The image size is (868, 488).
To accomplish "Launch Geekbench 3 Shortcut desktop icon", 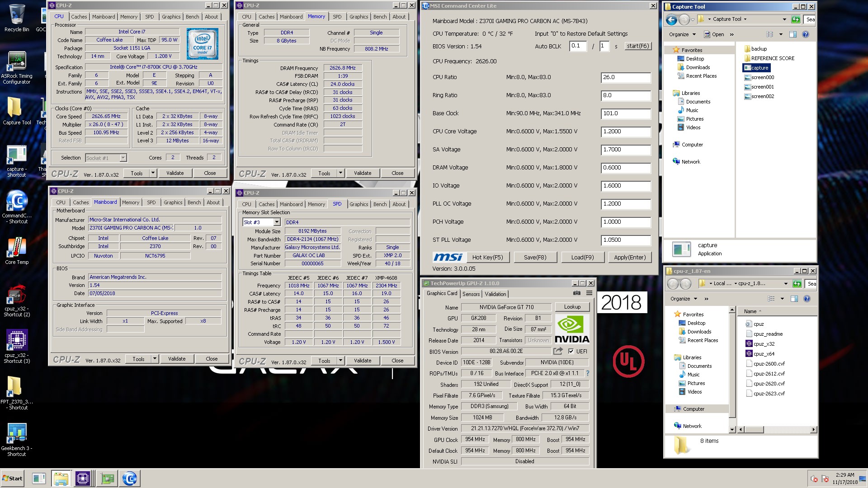I will coord(17,440).
